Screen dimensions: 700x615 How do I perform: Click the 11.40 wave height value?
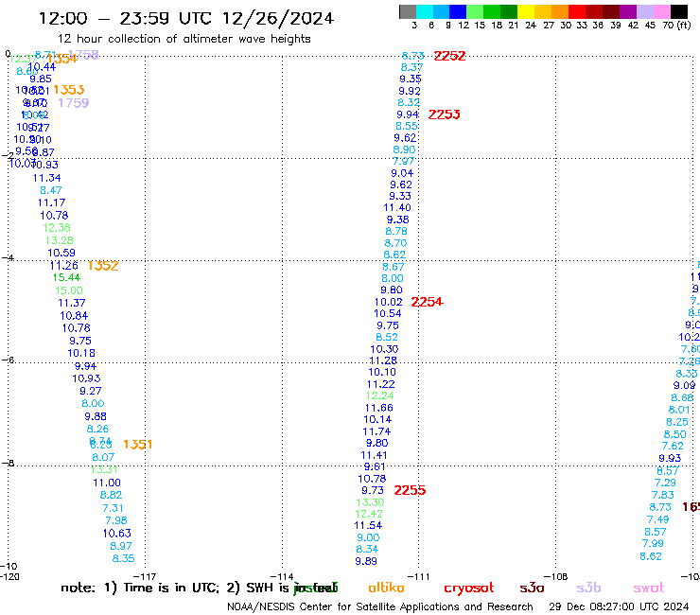click(x=397, y=207)
